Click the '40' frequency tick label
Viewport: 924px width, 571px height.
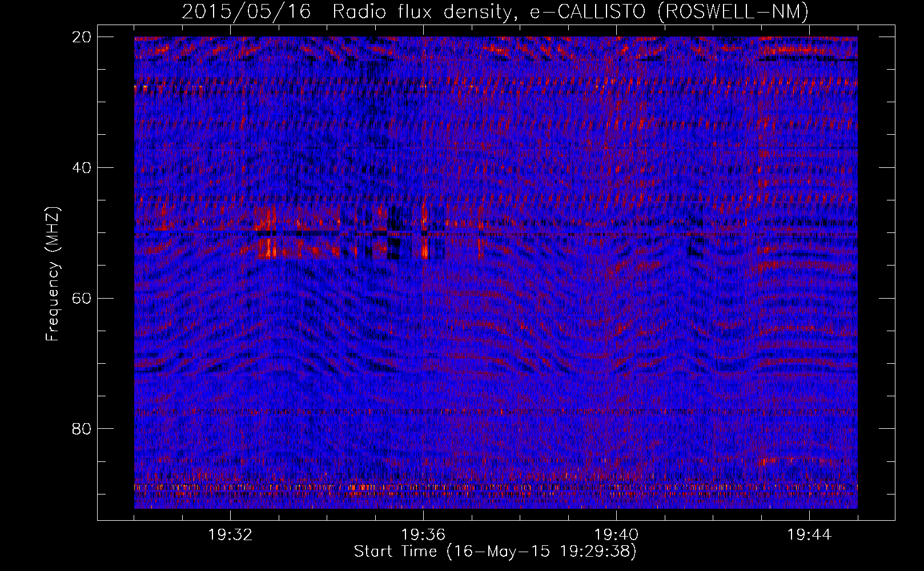(82, 168)
